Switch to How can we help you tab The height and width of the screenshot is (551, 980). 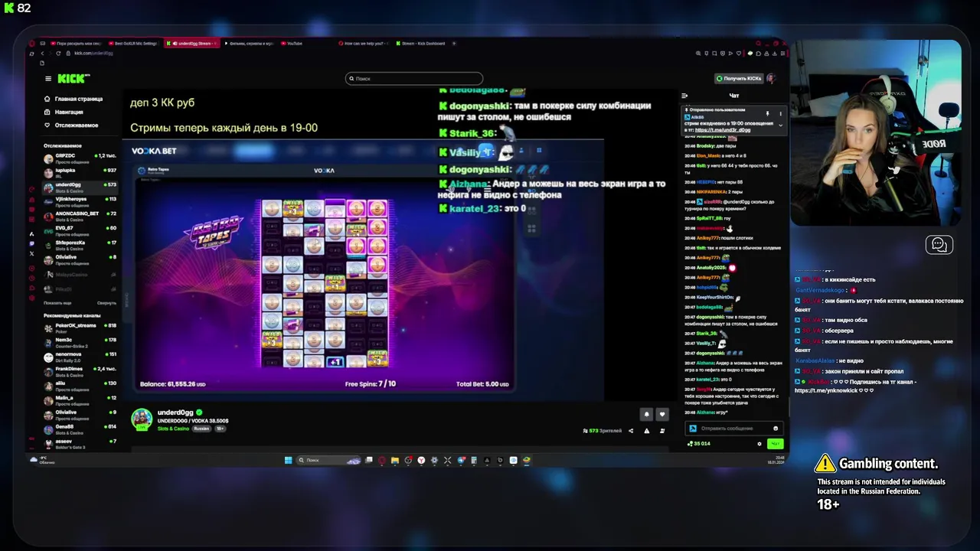point(365,44)
